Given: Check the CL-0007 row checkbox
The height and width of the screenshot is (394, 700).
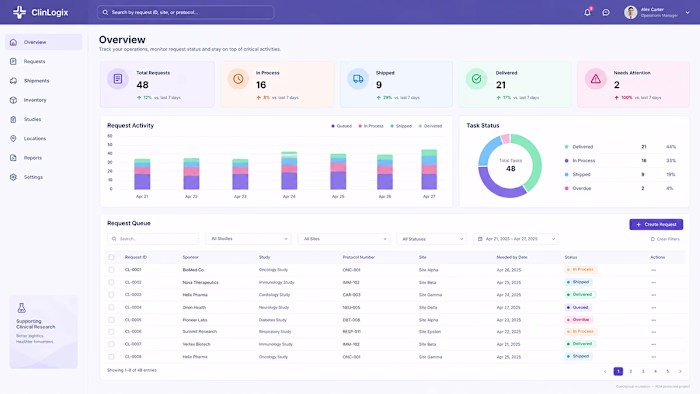Looking at the screenshot, I should (111, 344).
